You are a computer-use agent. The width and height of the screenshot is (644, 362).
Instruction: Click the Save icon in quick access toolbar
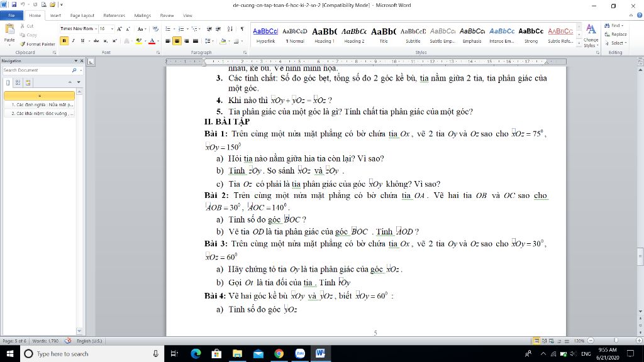click(14, 5)
